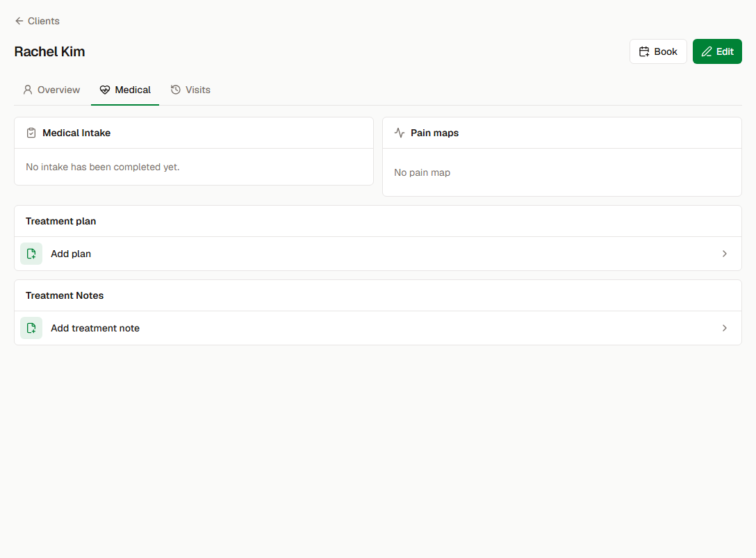Click the green file-plus icon for Add treatment note
The image size is (756, 558).
pyautogui.click(x=31, y=328)
